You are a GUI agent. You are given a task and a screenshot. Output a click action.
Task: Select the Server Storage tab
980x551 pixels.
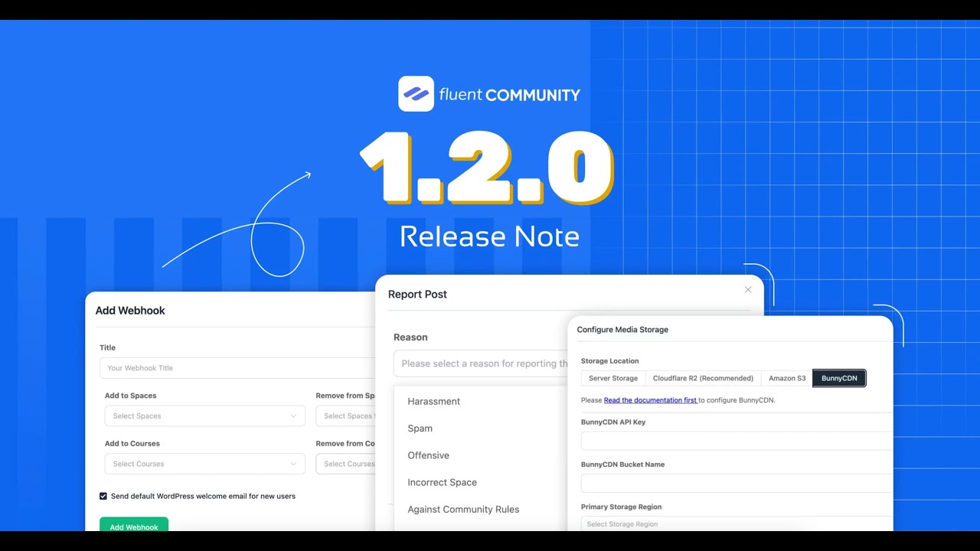(x=613, y=378)
